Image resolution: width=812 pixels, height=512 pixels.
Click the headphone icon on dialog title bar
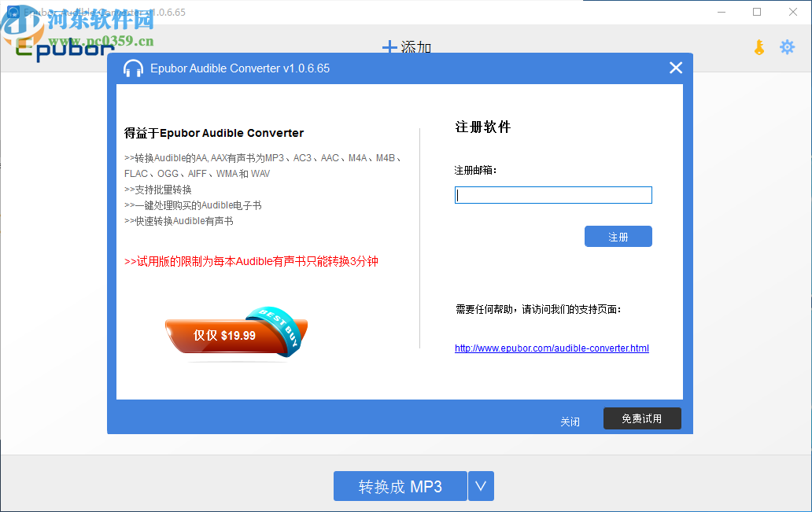tap(132, 68)
